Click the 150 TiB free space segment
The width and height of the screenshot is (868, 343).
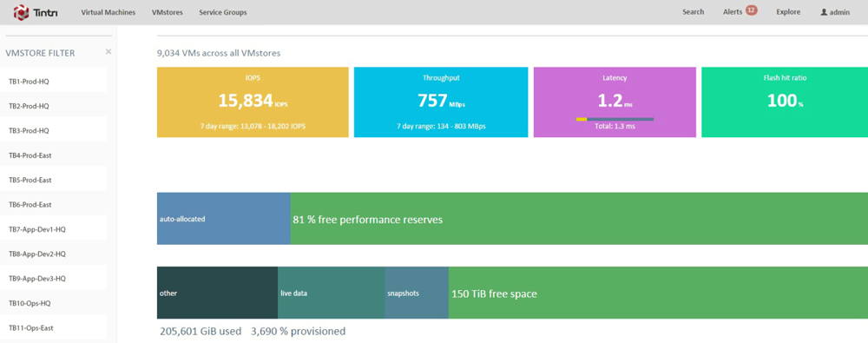point(658,293)
